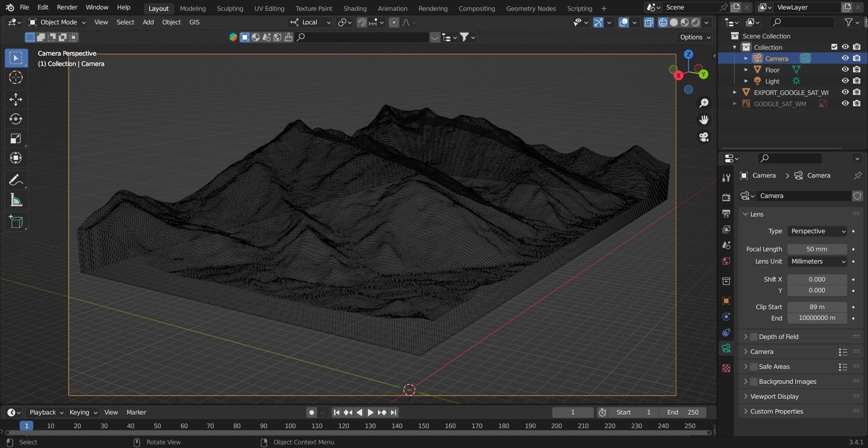Switch to Wireframe viewport shading
The width and height of the screenshot is (868, 448).
coord(663,22)
